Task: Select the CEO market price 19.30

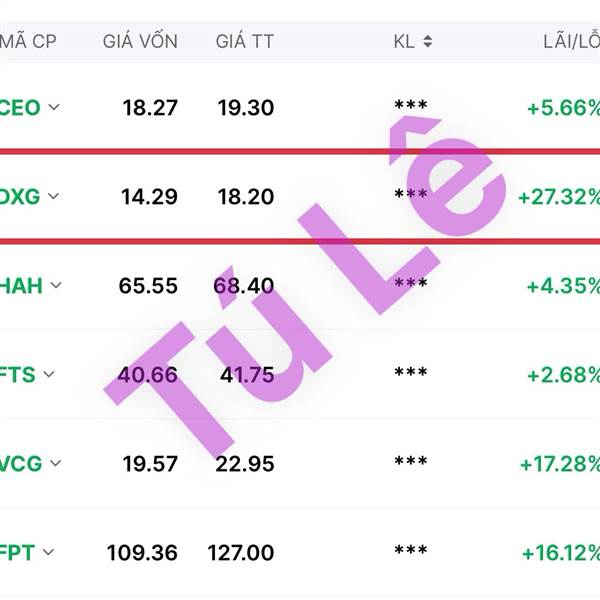Action: pos(245,108)
